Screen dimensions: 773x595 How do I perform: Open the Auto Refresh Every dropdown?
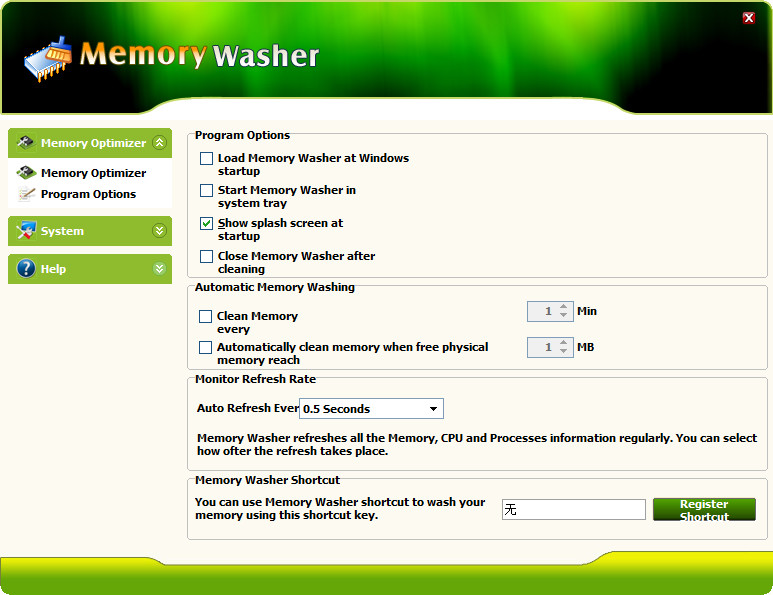click(x=433, y=409)
